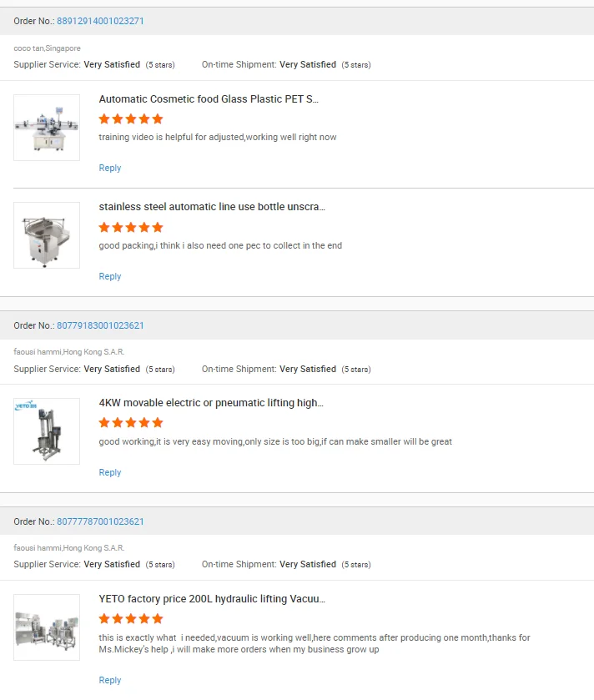The image size is (594, 700).
Task: Click star rating of YETO 200L review
Action: [131, 619]
